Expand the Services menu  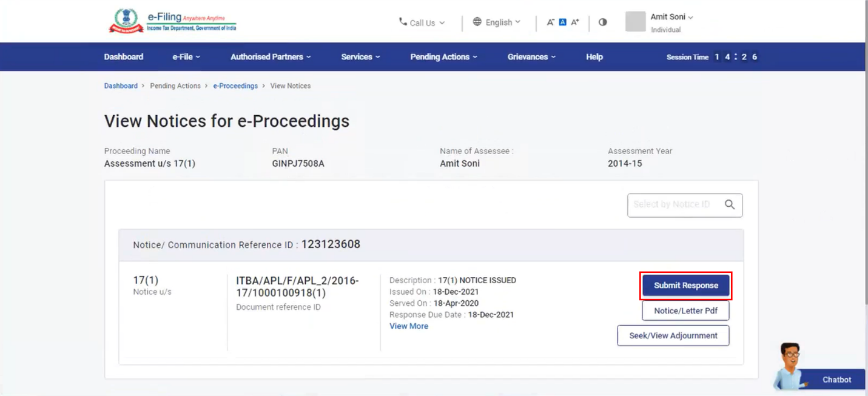[x=360, y=57]
